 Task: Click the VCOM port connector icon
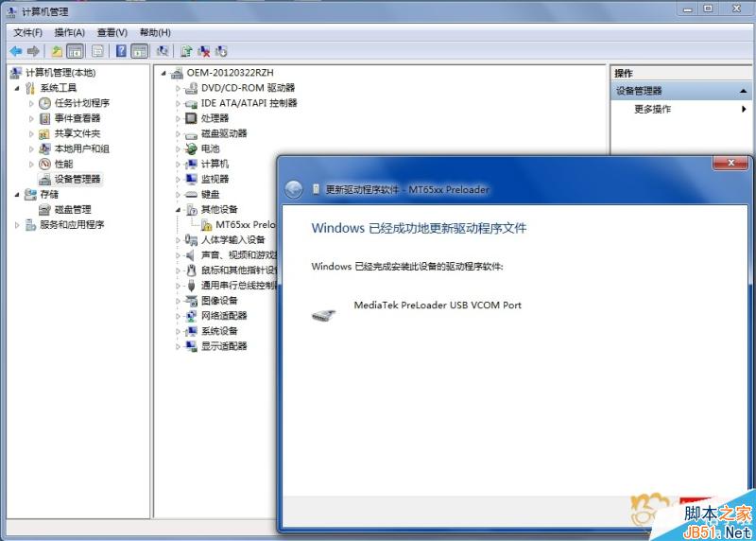pos(323,315)
